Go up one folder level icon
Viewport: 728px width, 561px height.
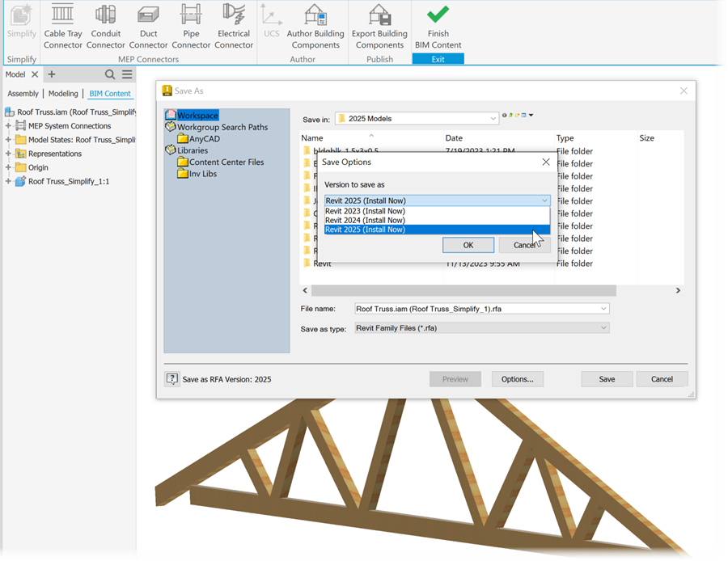click(x=510, y=115)
